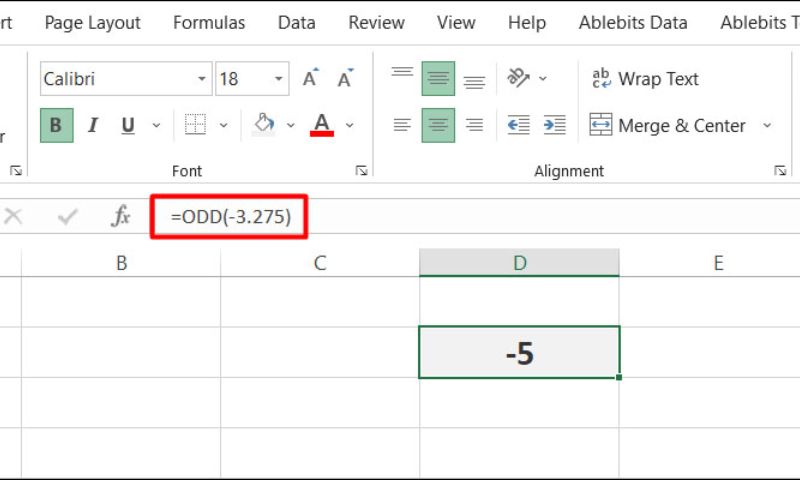800x480 pixels.
Task: Increase font size icon
Action: [311, 78]
